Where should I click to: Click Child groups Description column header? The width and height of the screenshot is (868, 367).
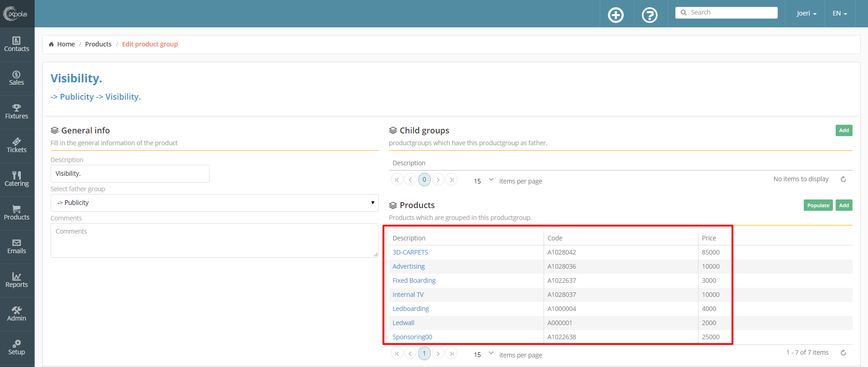[x=409, y=163]
